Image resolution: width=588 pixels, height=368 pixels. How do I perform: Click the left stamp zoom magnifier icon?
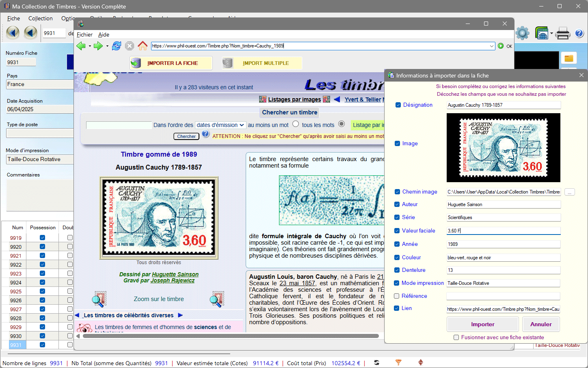pos(99,299)
